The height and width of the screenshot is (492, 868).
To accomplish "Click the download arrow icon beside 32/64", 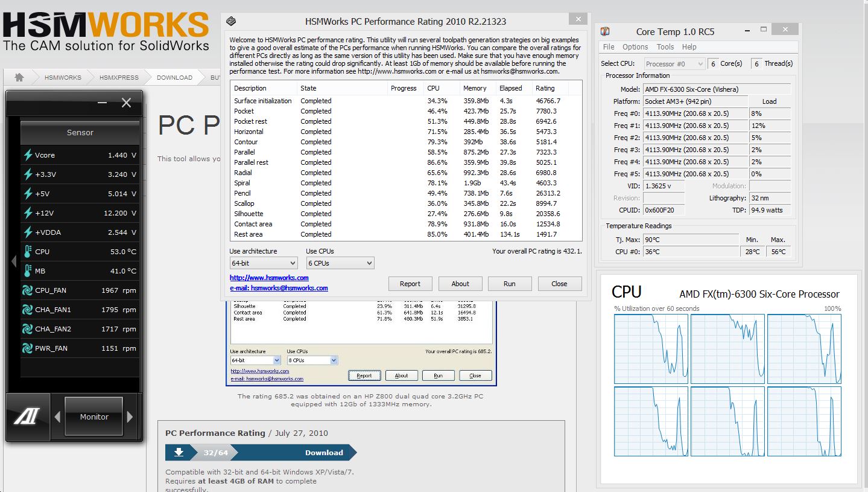I will (178, 453).
